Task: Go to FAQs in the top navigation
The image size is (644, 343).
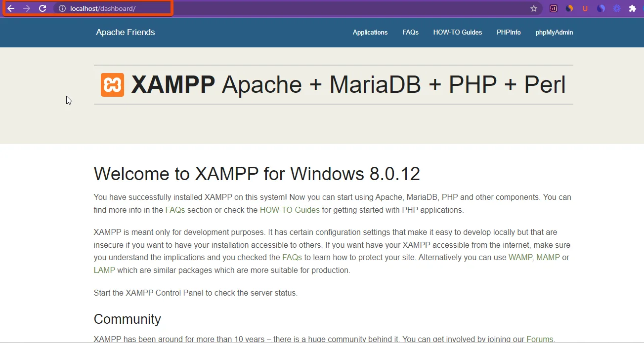Action: tap(410, 32)
